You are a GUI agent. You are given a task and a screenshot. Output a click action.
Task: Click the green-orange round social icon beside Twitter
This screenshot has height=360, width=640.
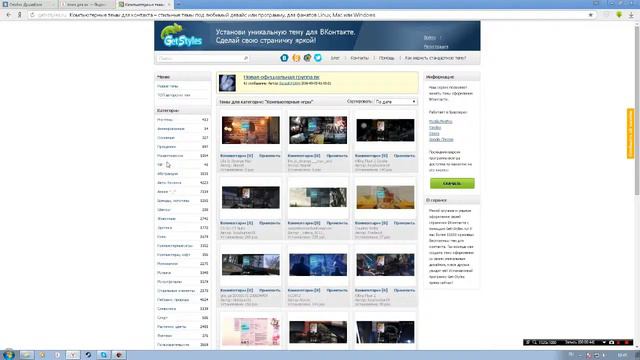coord(307,58)
